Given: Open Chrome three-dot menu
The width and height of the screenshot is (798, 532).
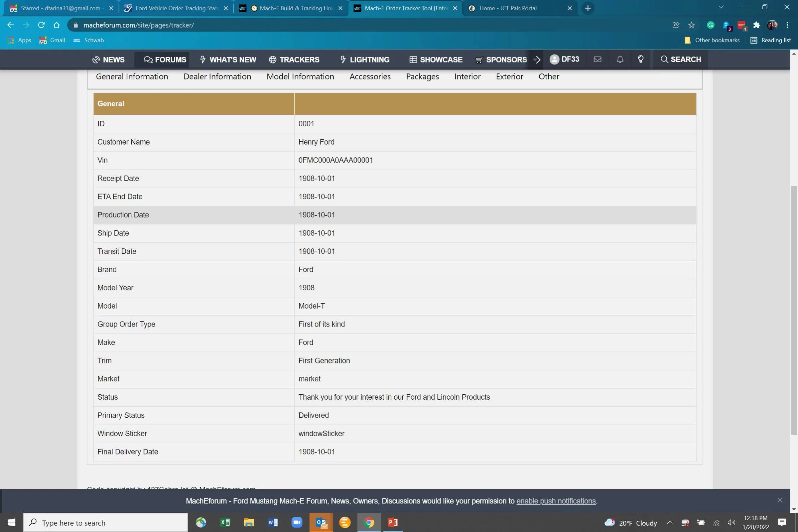Looking at the screenshot, I should [x=787, y=25].
